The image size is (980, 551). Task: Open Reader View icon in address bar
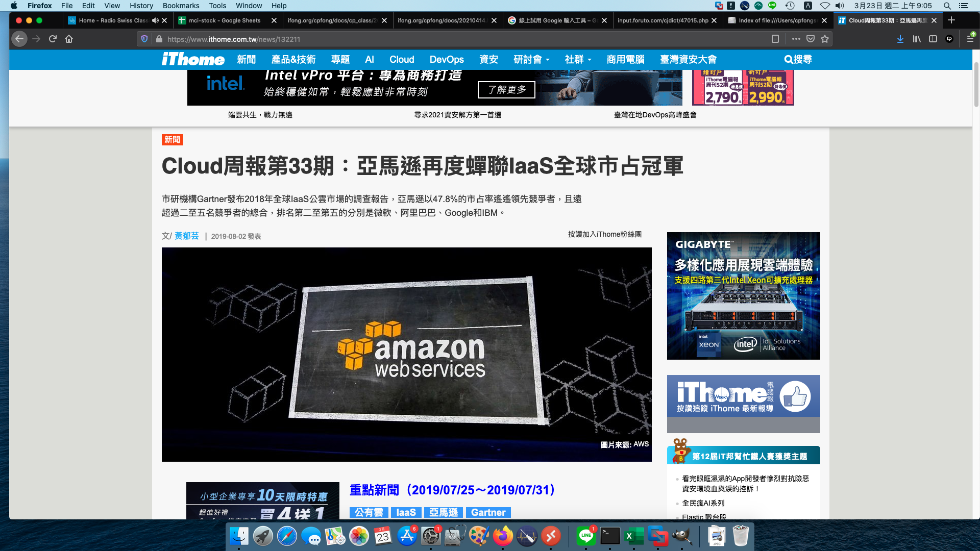[x=775, y=39]
